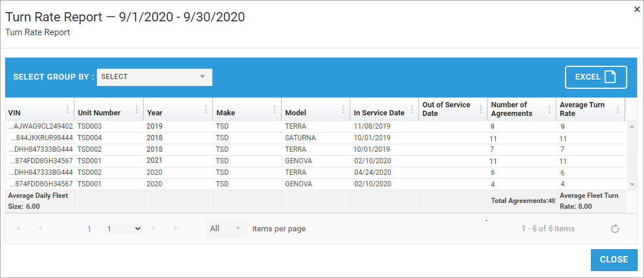Dismiss dialog with top-right X
The image size is (644, 278).
pos(637,9)
